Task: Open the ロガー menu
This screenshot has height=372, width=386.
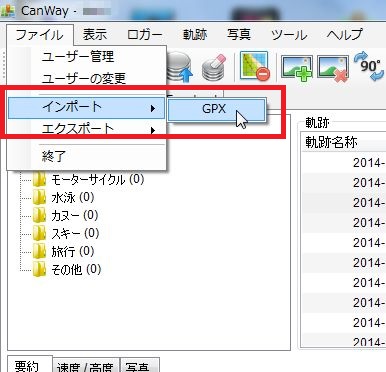Action: (x=144, y=35)
